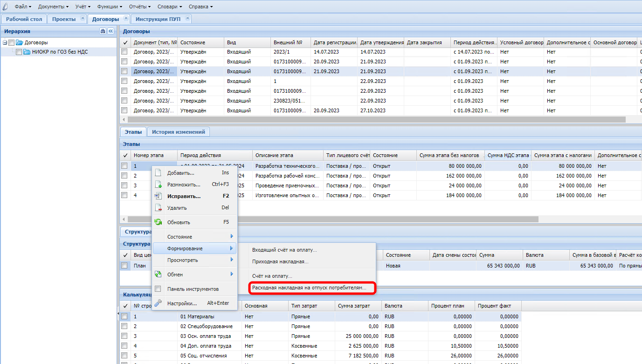Check the НИОКР по ГОЗ без НДС checkbox
The image size is (642, 364).
[19, 52]
